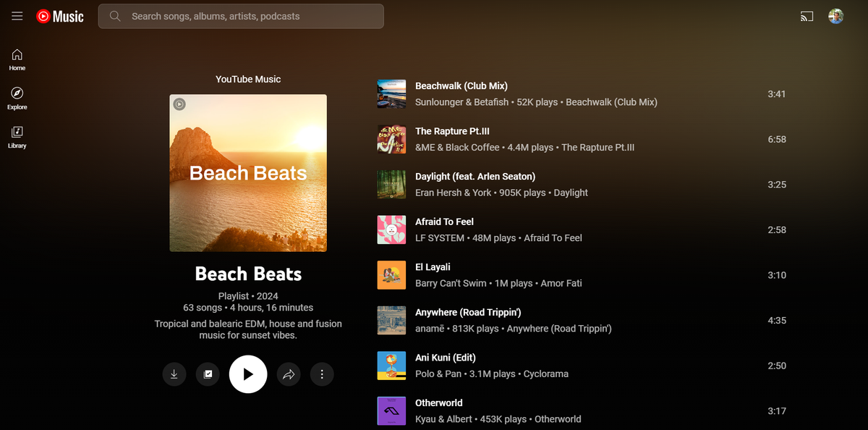Screen dimensions: 868x430
Task: Select the song title Afraid To Feel
Action: (444, 222)
